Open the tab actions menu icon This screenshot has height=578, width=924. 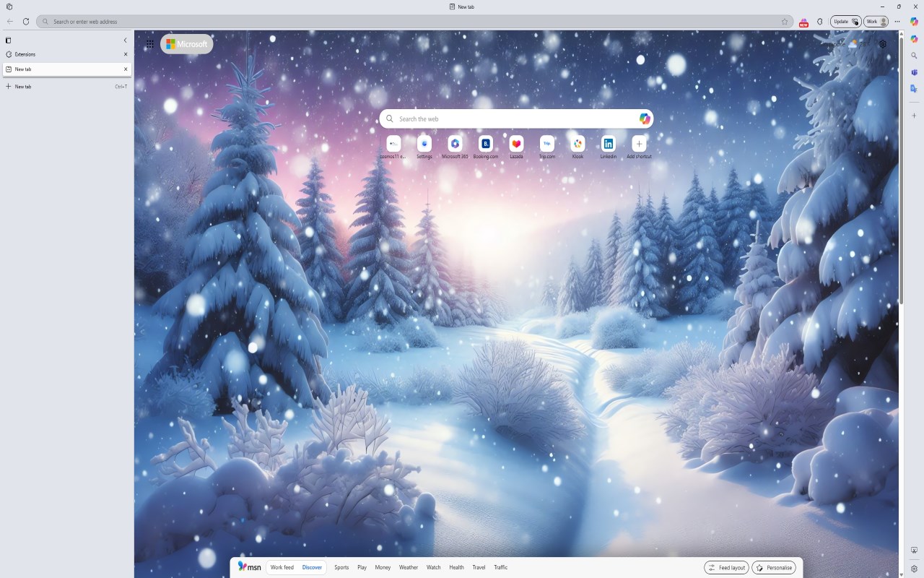pyautogui.click(x=9, y=40)
